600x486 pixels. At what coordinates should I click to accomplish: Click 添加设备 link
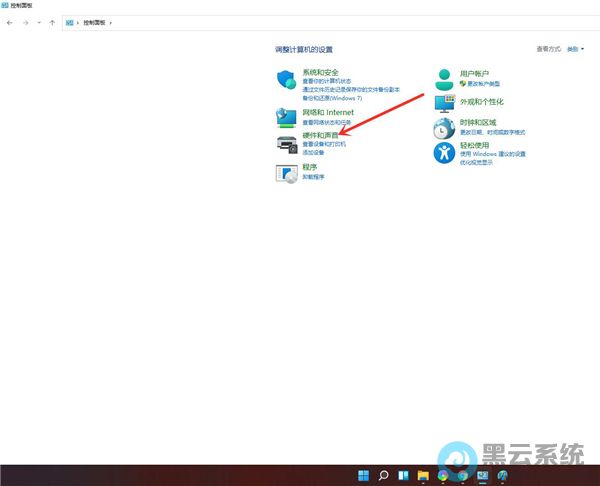click(313, 153)
